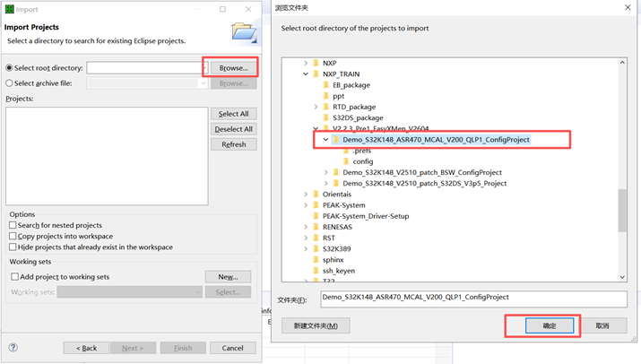Expand the PEAK-System folder node
Screen dimensions: 641x364
(306, 205)
